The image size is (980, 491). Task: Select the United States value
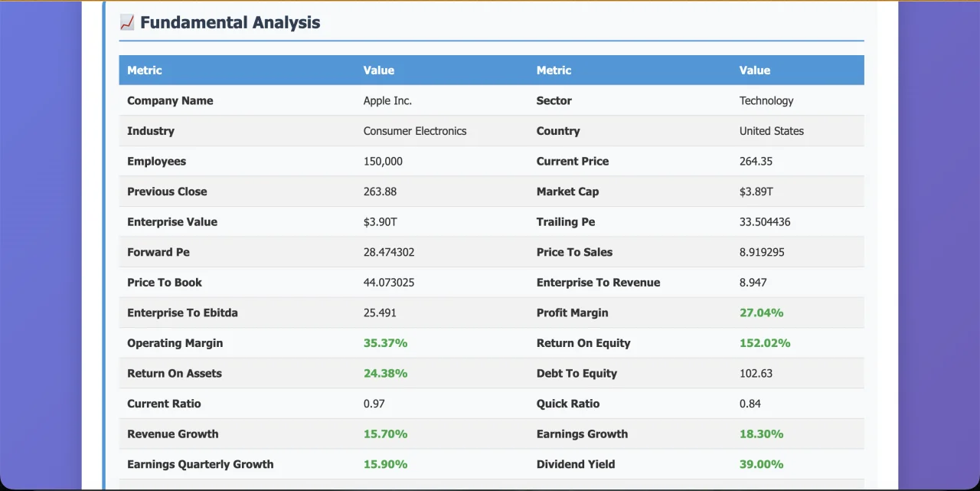point(772,131)
